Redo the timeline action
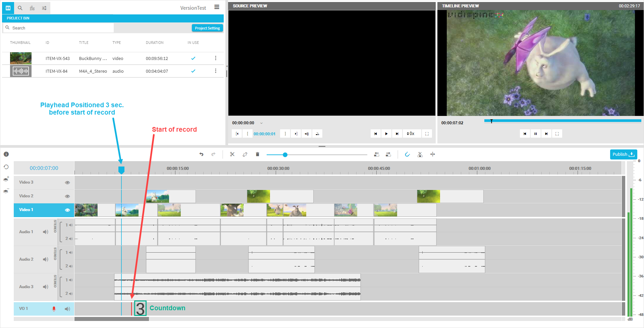Screen dimensions: 644x328 (213, 154)
